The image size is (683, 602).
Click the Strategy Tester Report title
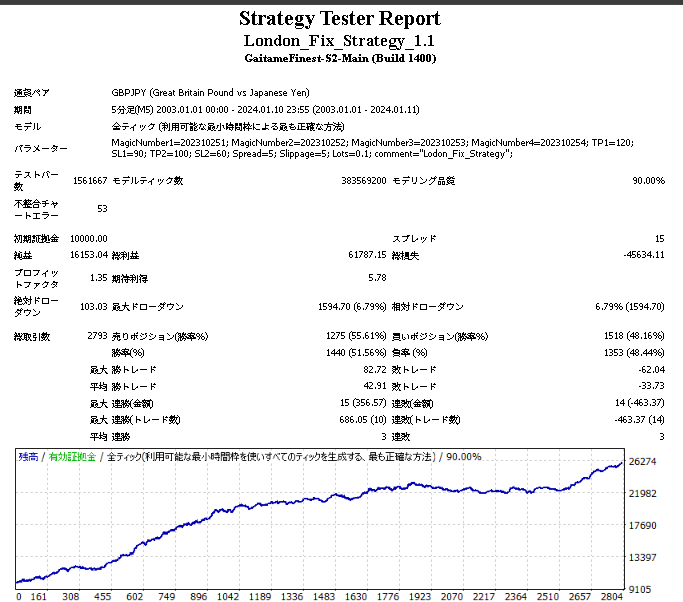coord(340,18)
